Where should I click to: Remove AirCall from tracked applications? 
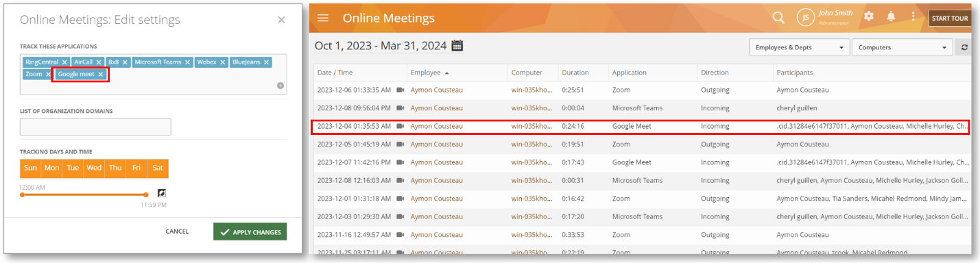[x=99, y=62]
